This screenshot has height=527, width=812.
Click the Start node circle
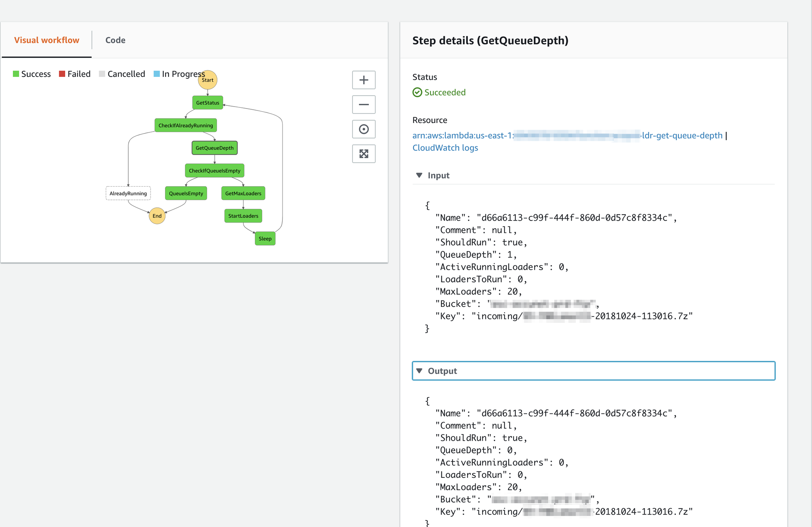(x=208, y=80)
